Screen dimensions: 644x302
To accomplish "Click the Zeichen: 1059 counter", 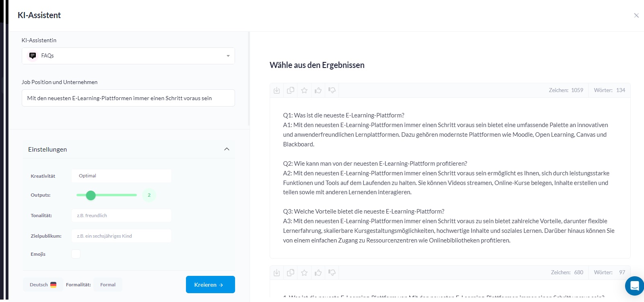I will [x=566, y=90].
